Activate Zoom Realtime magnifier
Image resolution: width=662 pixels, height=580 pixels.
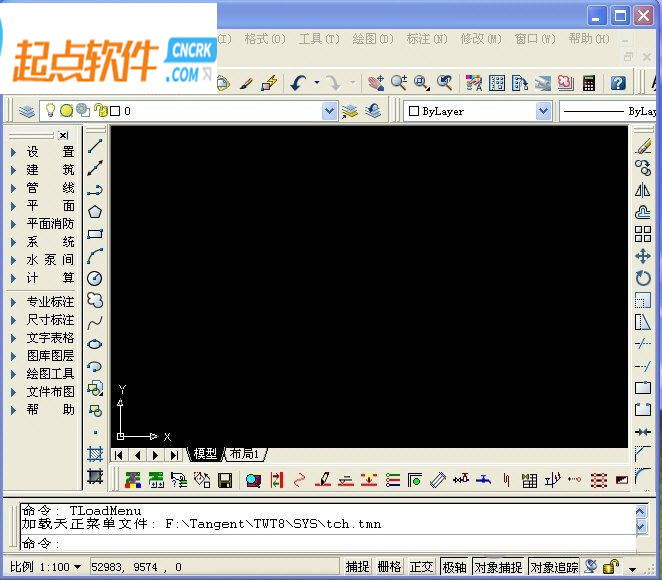399,83
